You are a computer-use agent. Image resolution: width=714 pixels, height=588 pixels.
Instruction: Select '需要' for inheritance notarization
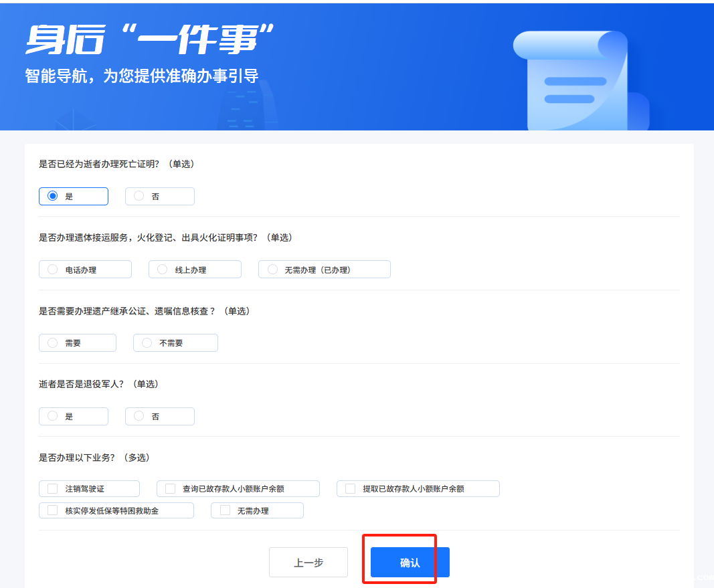pos(53,342)
